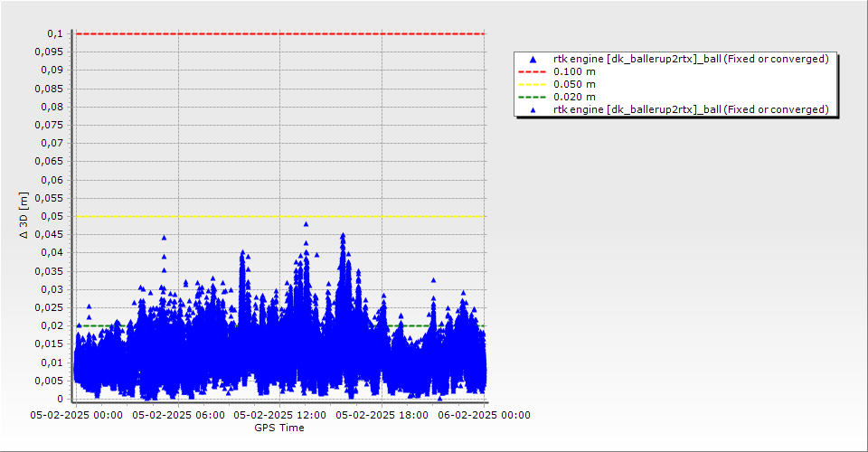This screenshot has height=452, width=868.
Task: Click the large blue triangle legend marker
Action: pos(533,59)
